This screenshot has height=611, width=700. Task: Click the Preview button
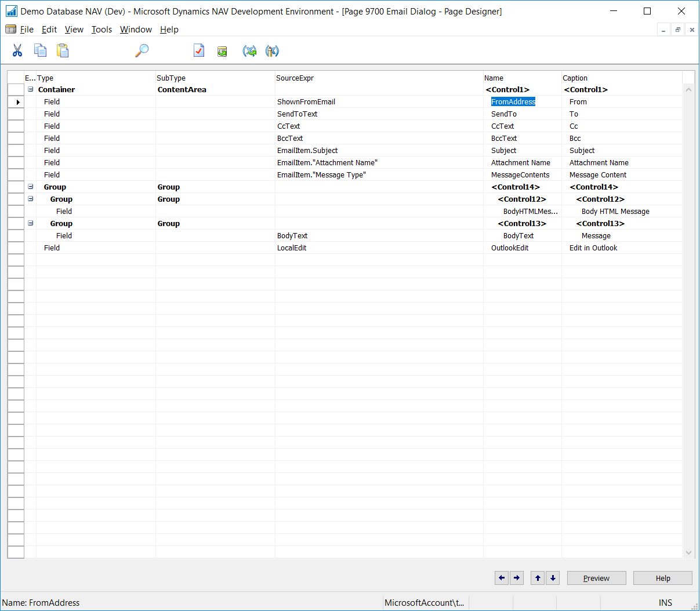pos(596,578)
